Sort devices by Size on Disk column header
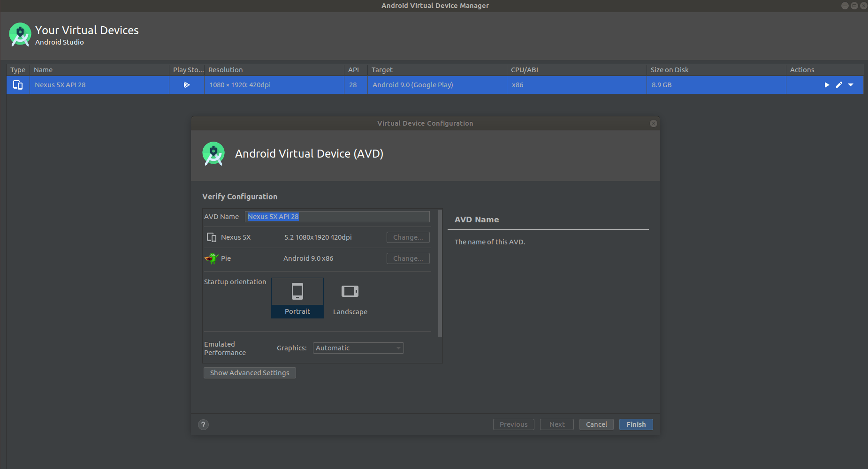This screenshot has height=469, width=868. click(x=716, y=70)
